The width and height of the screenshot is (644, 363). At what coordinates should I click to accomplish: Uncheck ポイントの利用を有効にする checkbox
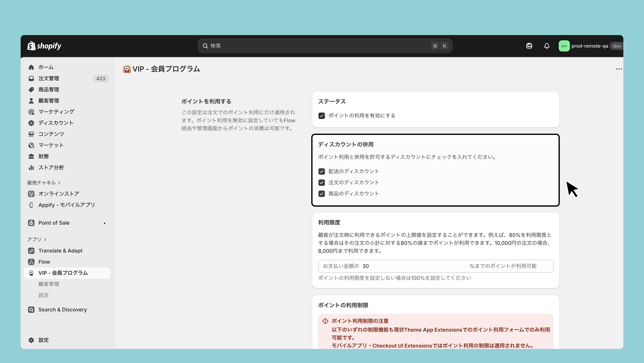(x=322, y=116)
